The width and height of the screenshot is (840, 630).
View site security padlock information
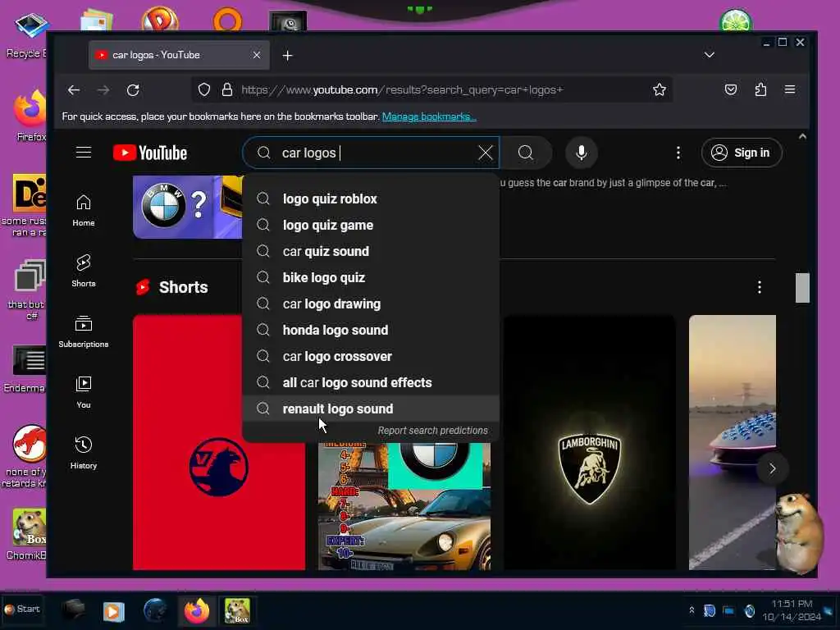(x=227, y=90)
